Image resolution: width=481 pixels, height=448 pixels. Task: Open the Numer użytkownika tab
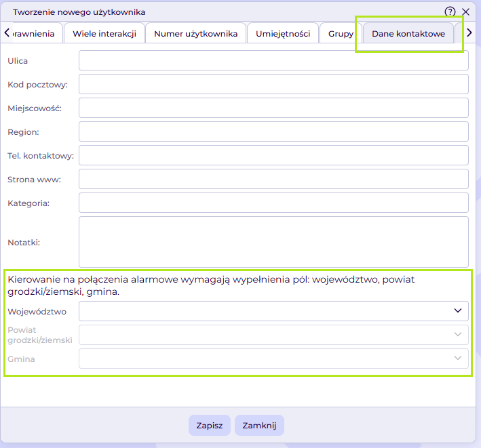[x=195, y=33]
